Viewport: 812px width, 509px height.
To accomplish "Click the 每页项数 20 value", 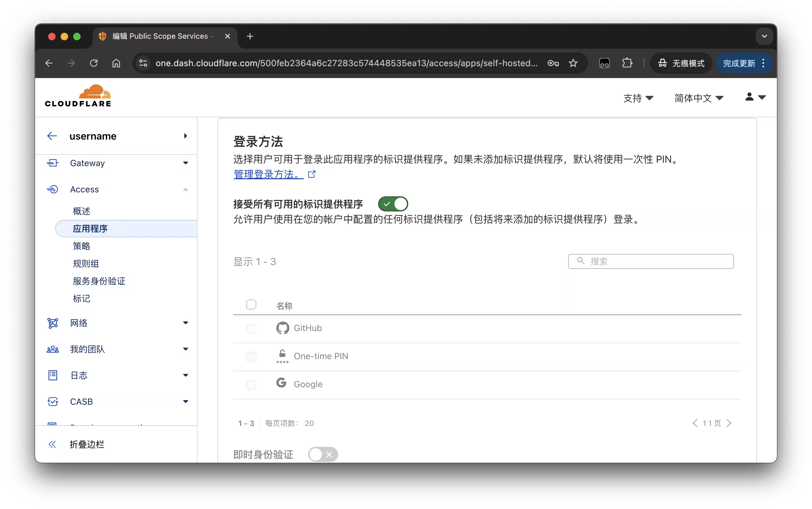I will [309, 423].
